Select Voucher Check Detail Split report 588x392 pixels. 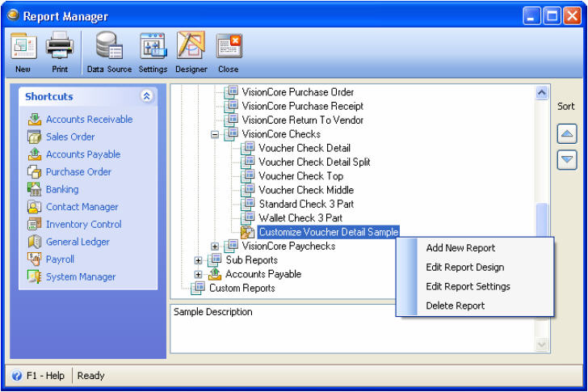[314, 162]
